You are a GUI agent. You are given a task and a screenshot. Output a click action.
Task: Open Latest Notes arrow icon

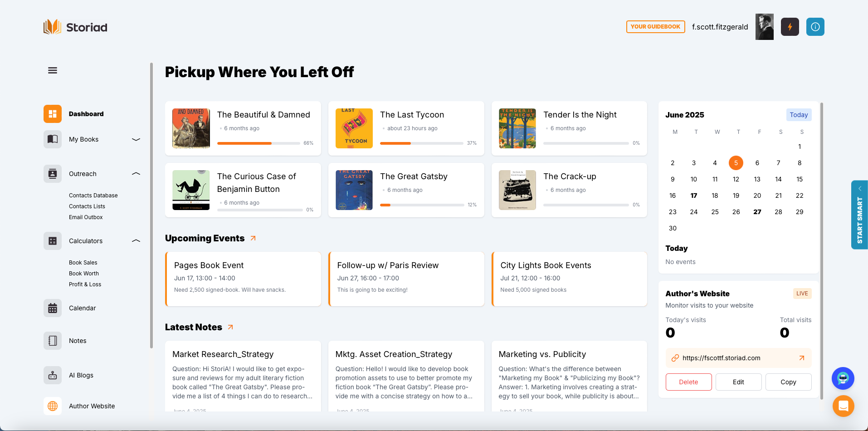(230, 327)
